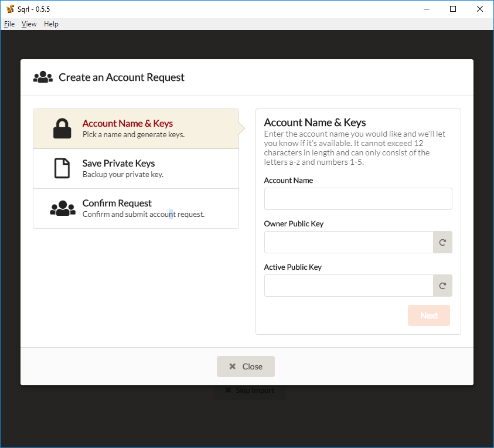This screenshot has width=494, height=448.
Task: Close the Sqrl window
Action: click(x=479, y=9)
